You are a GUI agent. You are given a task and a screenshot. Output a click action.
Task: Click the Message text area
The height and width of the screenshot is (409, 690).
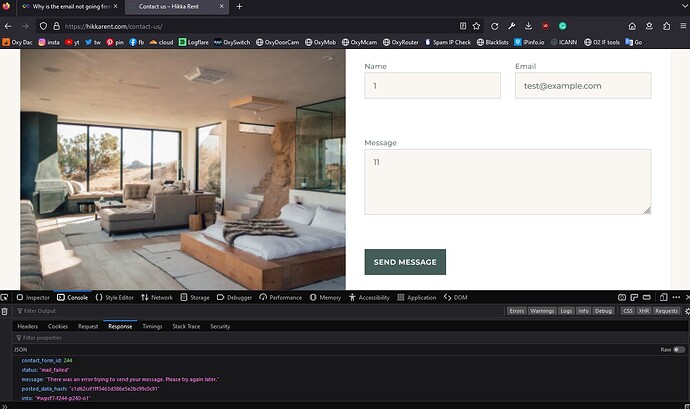(x=507, y=181)
